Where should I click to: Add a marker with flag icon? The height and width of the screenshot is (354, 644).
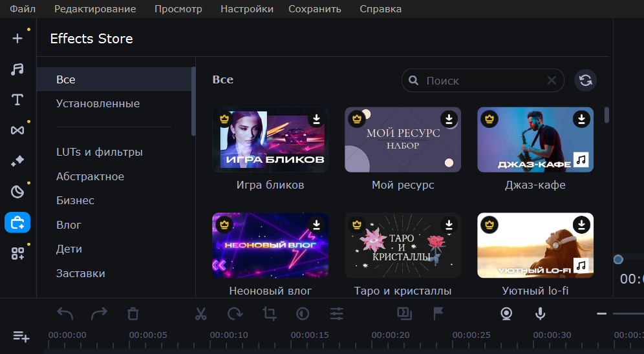click(x=438, y=314)
